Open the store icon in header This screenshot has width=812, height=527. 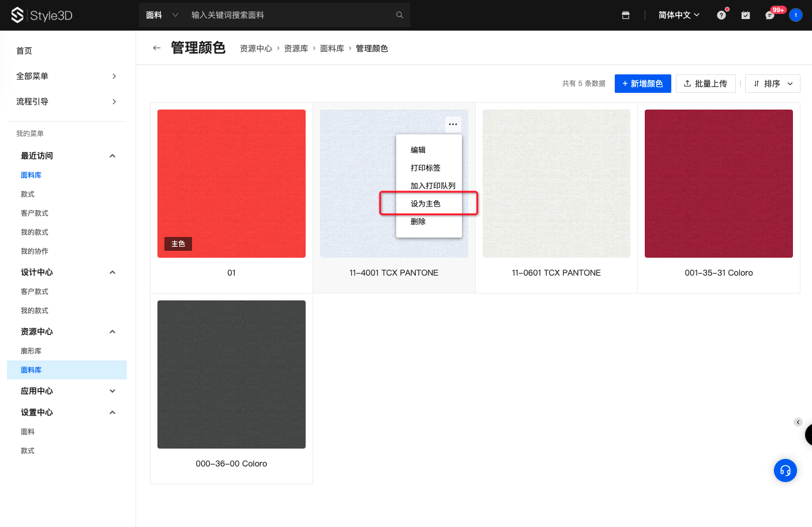626,15
